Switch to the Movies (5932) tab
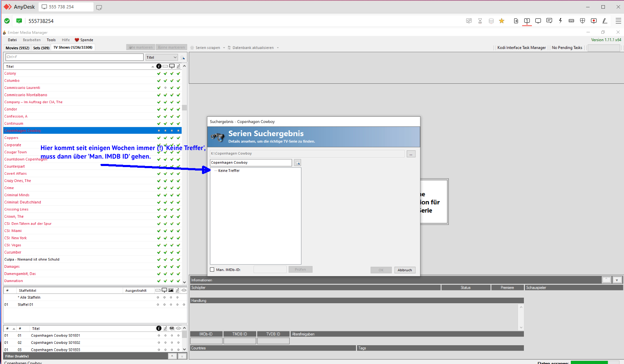Screen dimensions: 624x364 (x=17, y=48)
